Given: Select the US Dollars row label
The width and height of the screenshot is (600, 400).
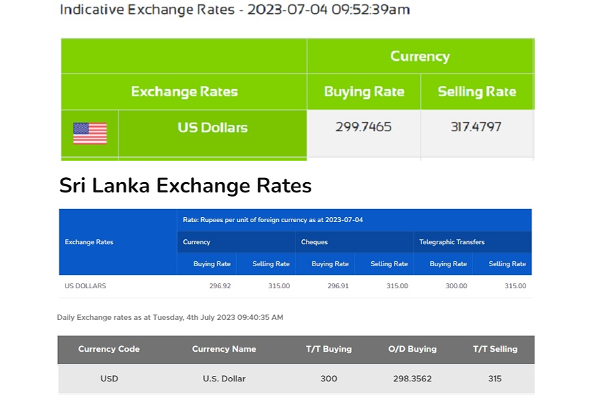Looking at the screenshot, I should pos(213,127).
